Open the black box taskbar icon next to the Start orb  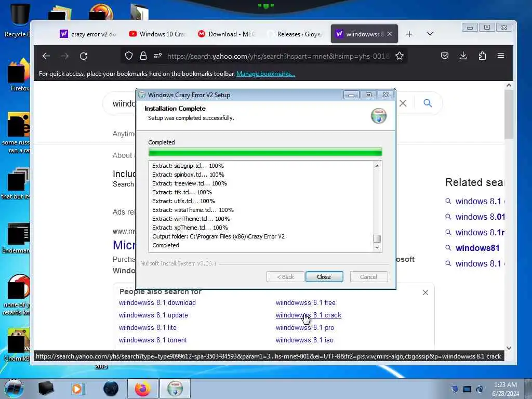click(x=46, y=389)
